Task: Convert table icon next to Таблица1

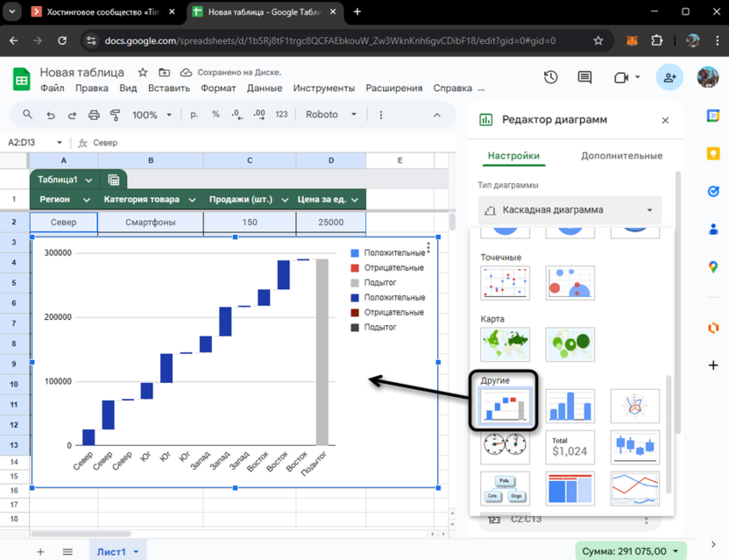Action: (x=113, y=180)
